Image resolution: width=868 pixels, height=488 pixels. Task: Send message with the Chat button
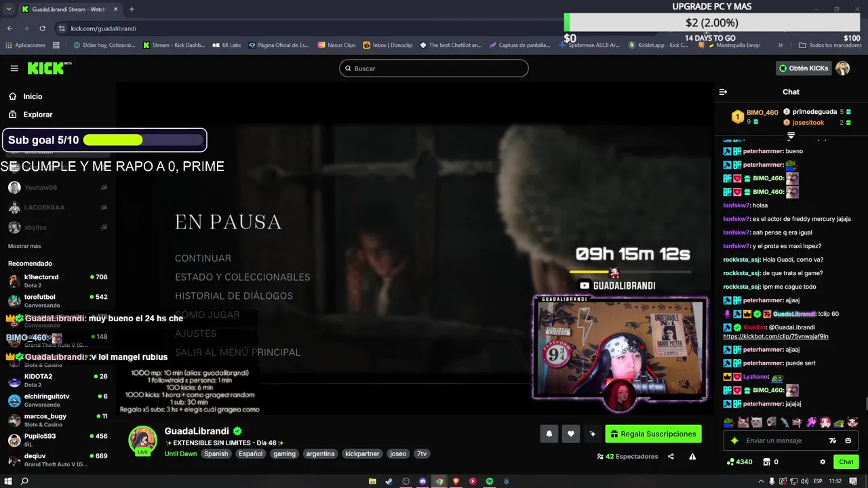tap(846, 462)
